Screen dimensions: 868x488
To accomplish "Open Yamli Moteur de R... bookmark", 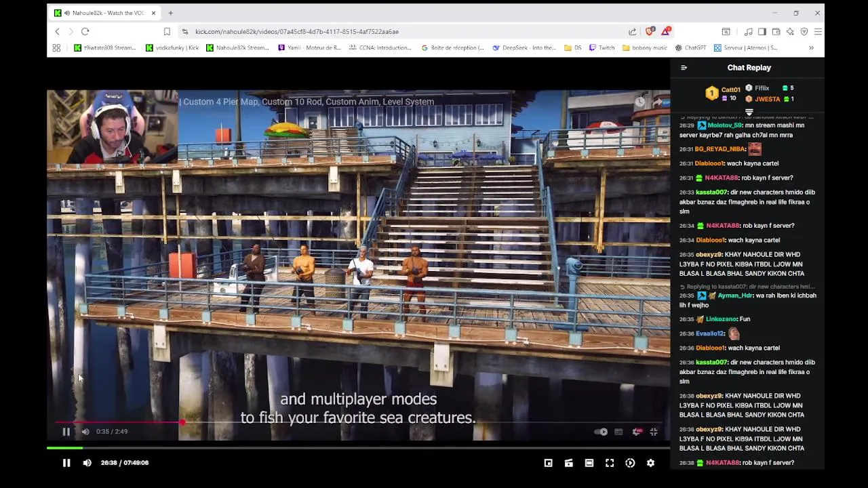I will [x=310, y=48].
